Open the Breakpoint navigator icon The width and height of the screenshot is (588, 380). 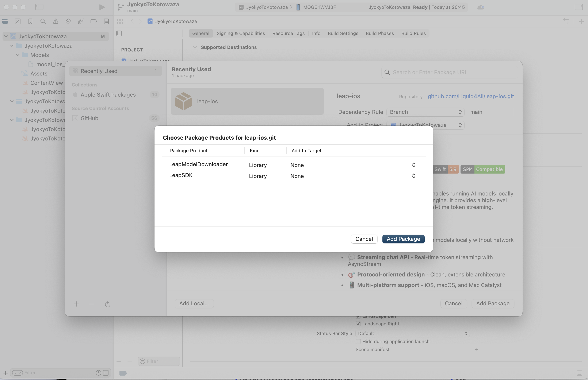point(93,22)
